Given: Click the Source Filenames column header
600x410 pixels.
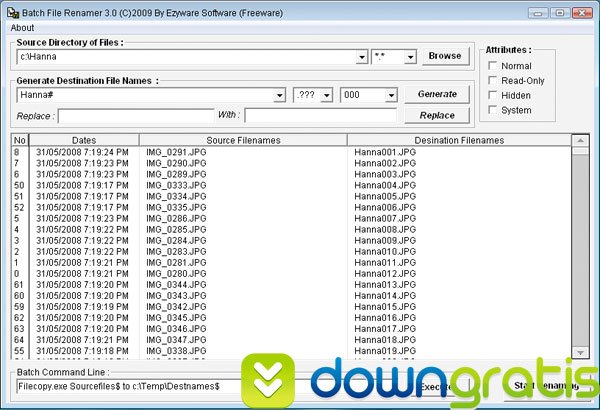Looking at the screenshot, I should (x=243, y=140).
